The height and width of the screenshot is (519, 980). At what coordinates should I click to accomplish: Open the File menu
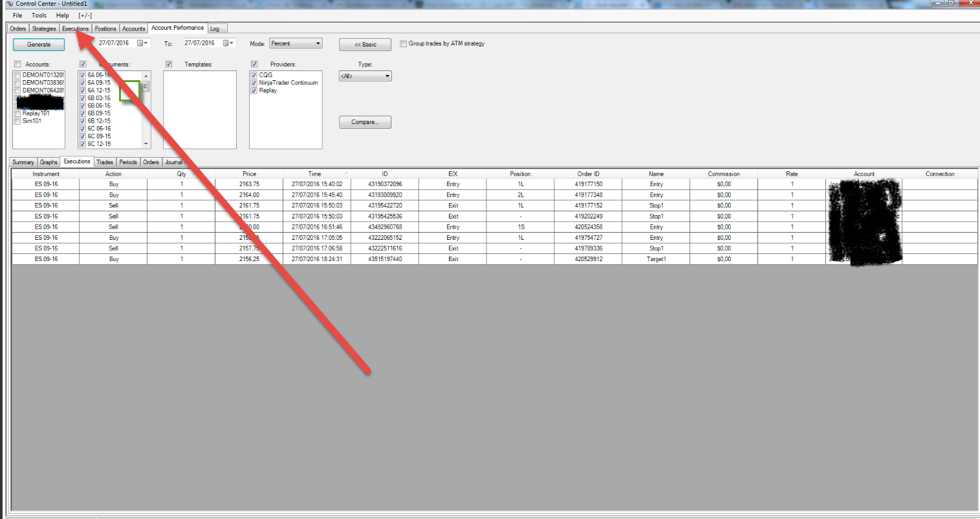[17, 16]
